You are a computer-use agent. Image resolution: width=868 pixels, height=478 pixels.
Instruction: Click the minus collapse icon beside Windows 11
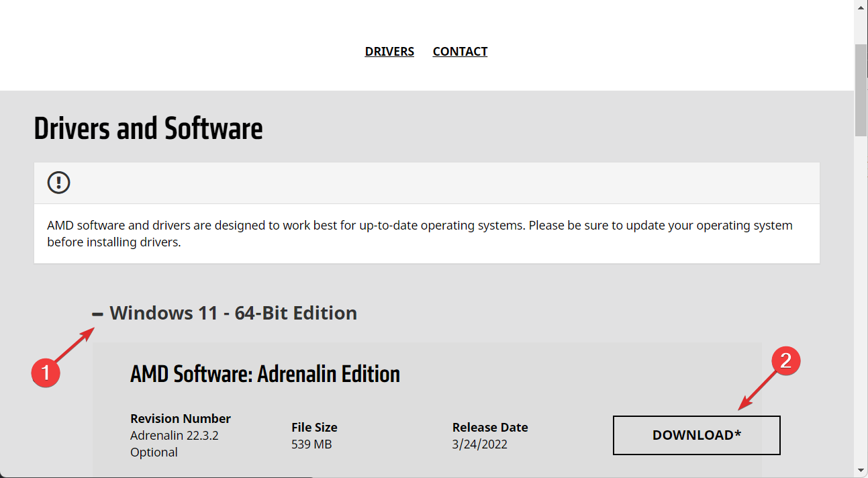[x=96, y=313]
